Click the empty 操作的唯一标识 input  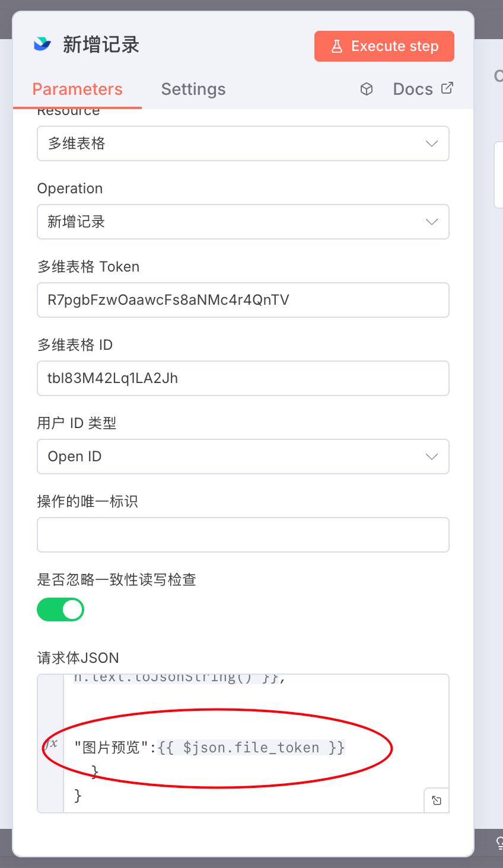pyautogui.click(x=243, y=535)
